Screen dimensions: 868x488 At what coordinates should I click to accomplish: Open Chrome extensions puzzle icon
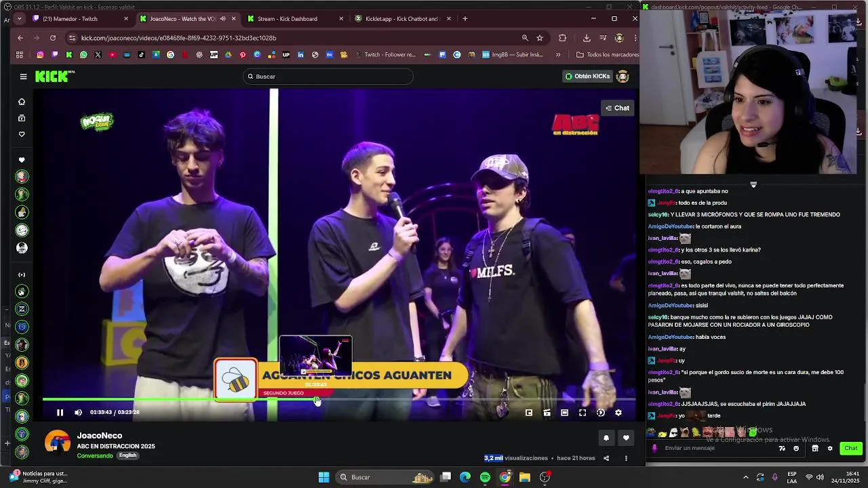(x=562, y=38)
